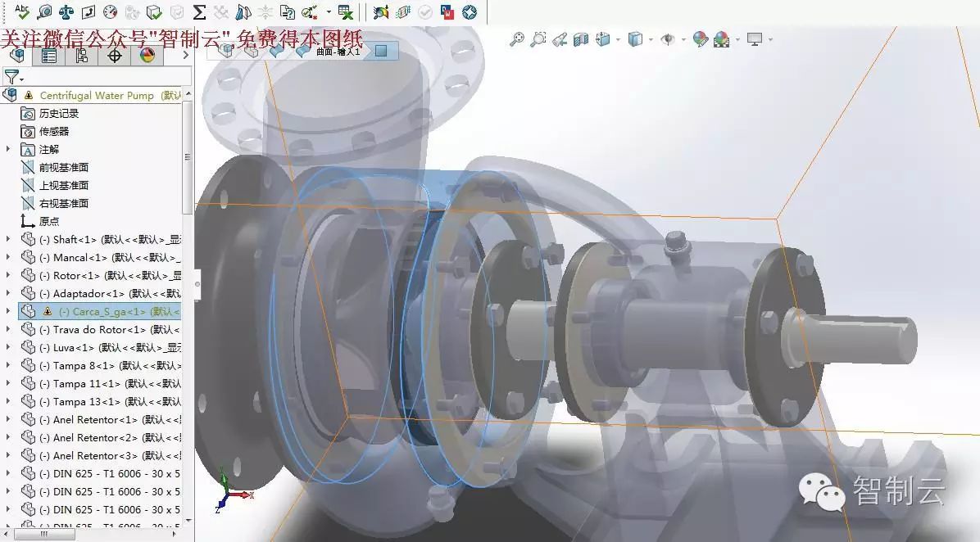This screenshot has height=542, width=980.
Task: Run the spelling check tool
Action: tap(22, 11)
